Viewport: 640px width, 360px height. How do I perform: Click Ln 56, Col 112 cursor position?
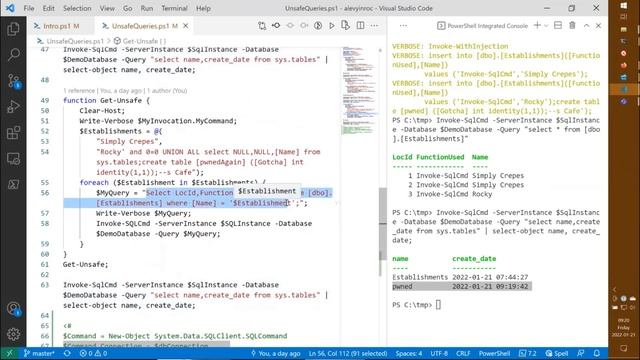click(x=348, y=353)
